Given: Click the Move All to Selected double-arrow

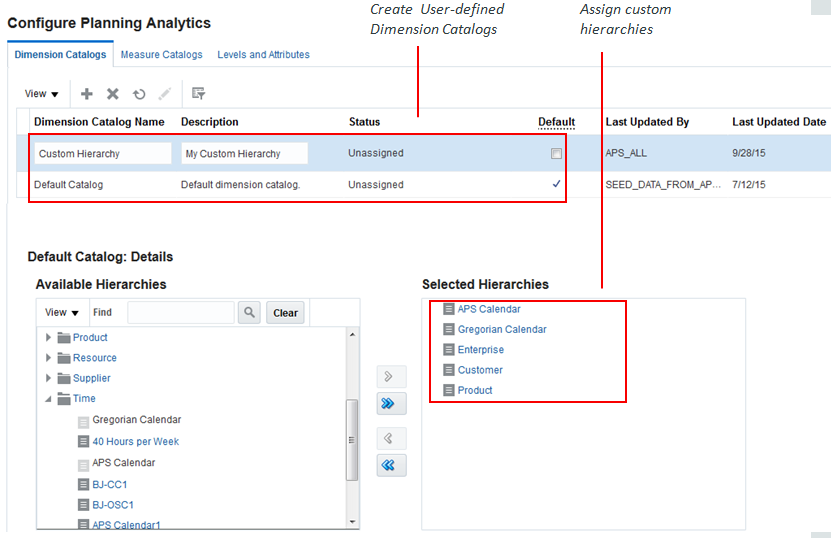Looking at the screenshot, I should [391, 404].
